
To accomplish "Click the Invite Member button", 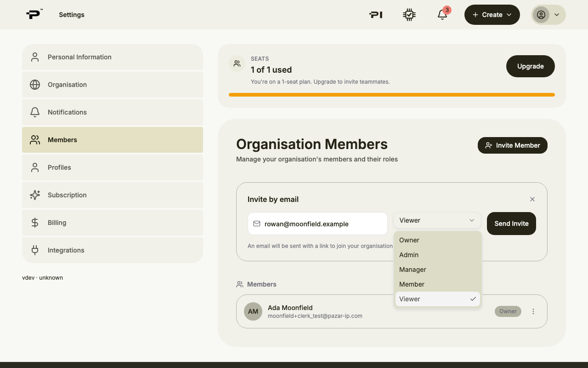I will click(513, 145).
